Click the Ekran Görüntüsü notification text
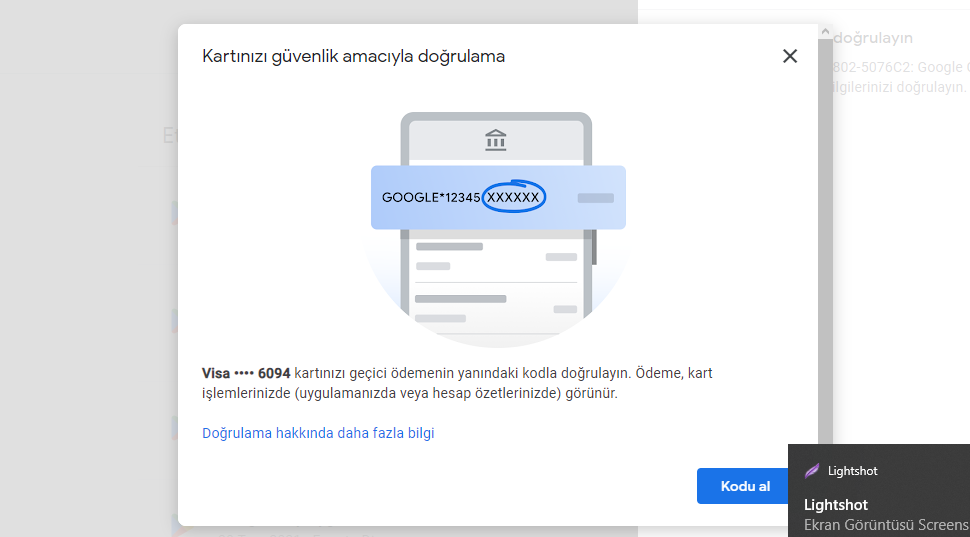 [887, 523]
